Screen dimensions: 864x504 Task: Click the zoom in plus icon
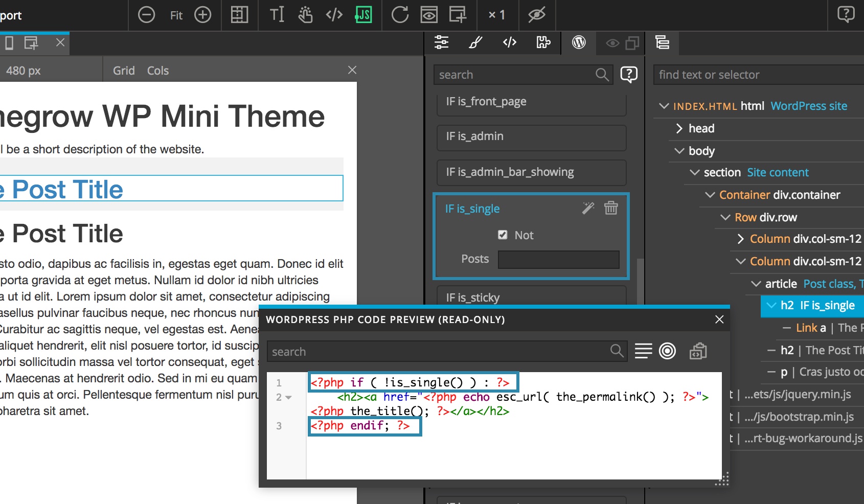click(x=203, y=15)
